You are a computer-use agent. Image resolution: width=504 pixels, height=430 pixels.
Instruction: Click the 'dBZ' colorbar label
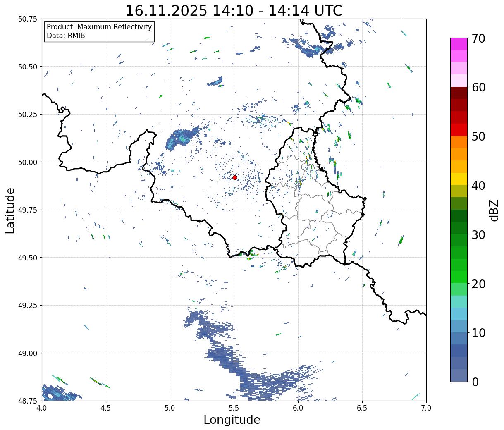point(494,210)
